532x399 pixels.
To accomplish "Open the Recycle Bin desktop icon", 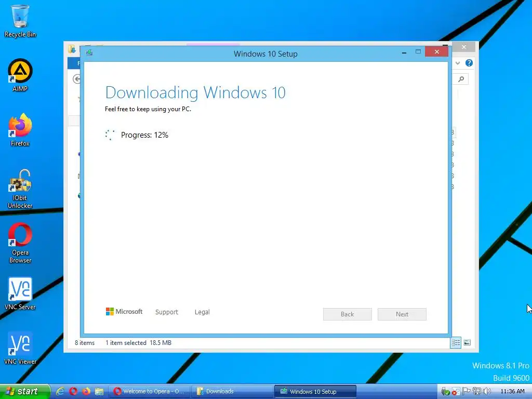I will pos(20,20).
